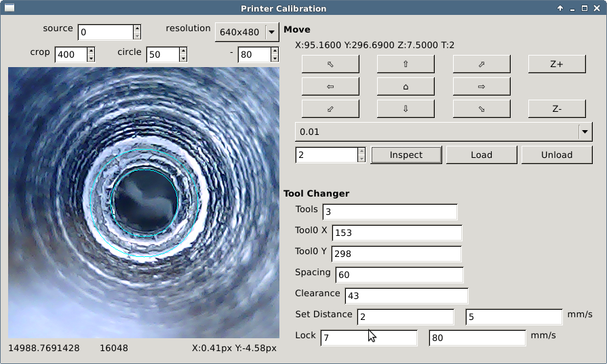This screenshot has height=364, width=607.
Task: Increase the second circle value 80
Action: tap(275, 51)
